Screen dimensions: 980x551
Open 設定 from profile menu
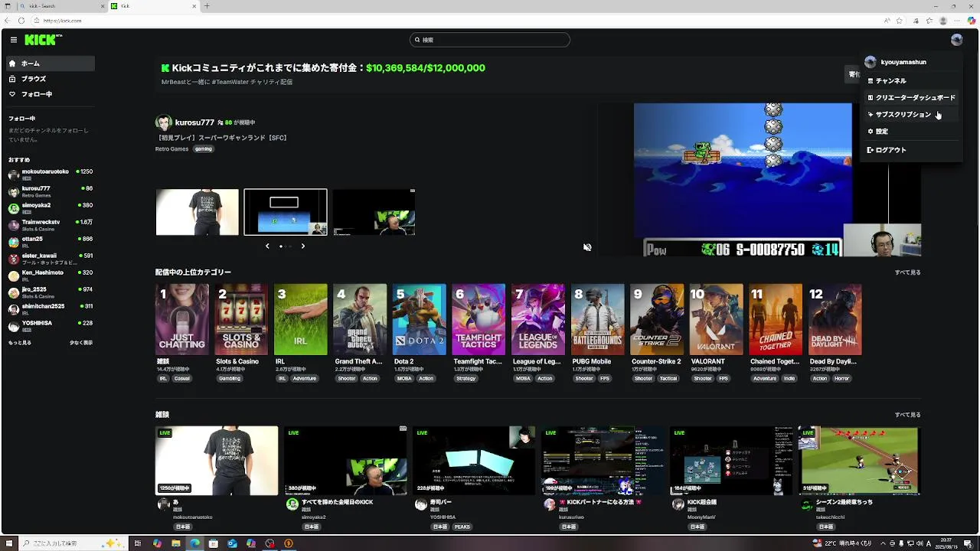tap(911, 132)
